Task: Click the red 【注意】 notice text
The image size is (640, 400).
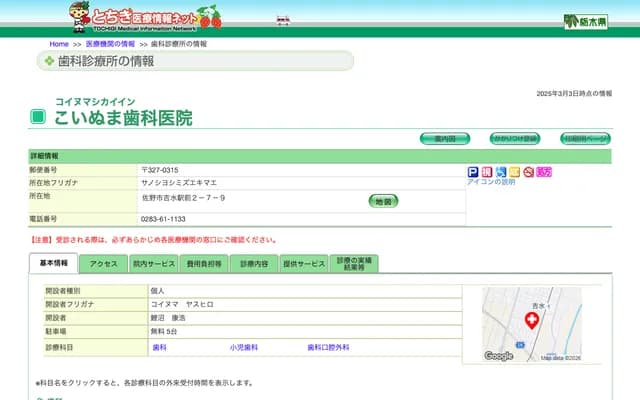Action: pos(154,240)
